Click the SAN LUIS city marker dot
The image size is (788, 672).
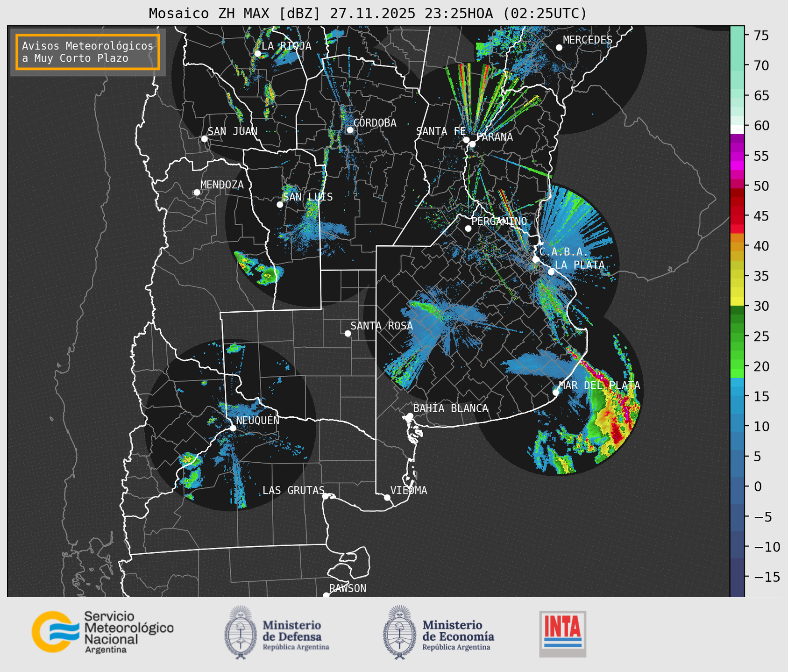[x=280, y=205]
